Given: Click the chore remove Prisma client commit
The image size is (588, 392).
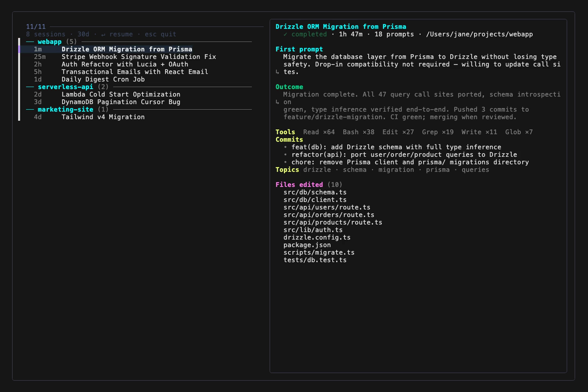Looking at the screenshot, I should [x=410, y=162].
